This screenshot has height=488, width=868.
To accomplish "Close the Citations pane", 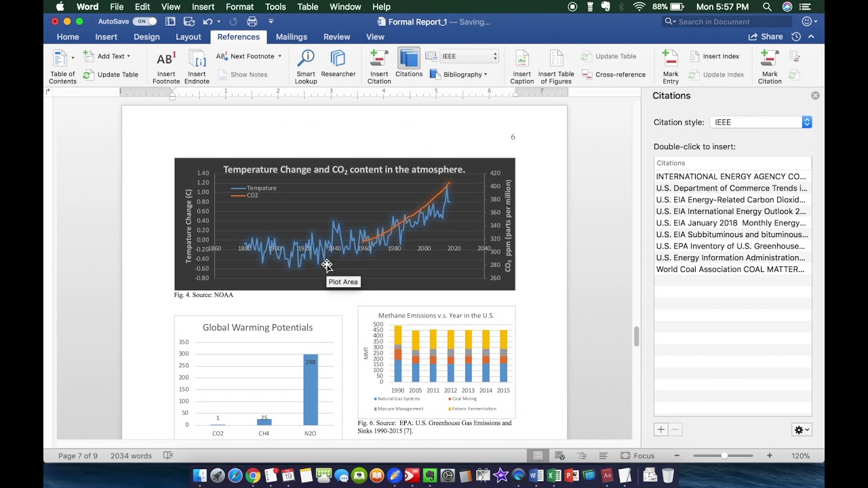I will point(815,96).
